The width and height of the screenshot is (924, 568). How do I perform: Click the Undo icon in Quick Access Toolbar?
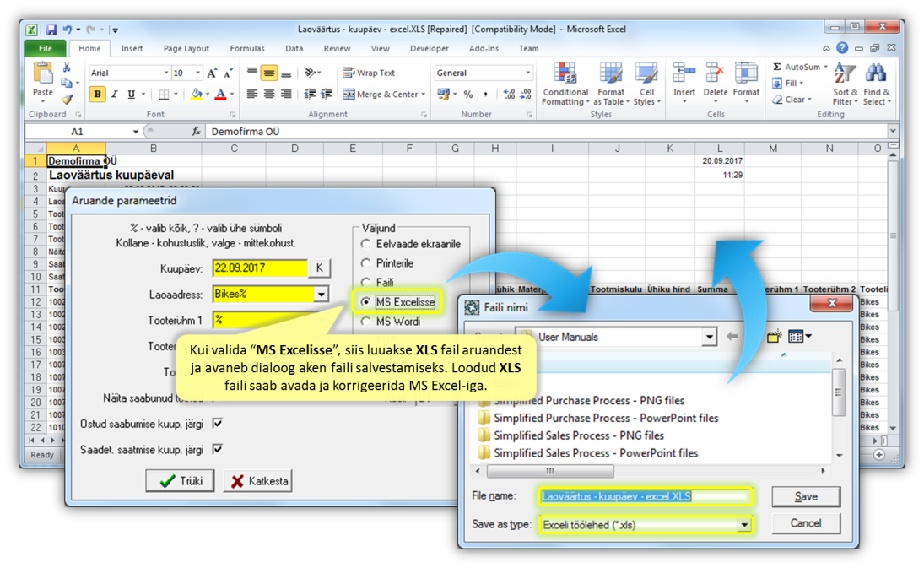click(x=68, y=29)
